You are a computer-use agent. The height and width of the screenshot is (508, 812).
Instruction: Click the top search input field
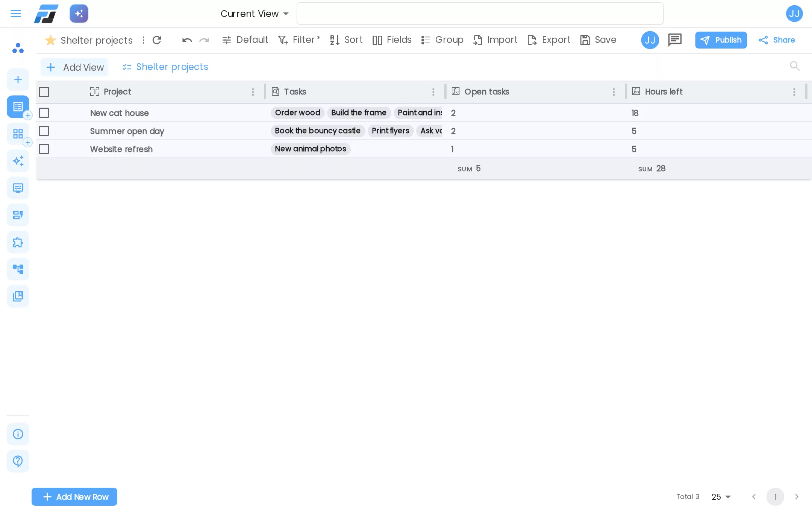point(480,14)
